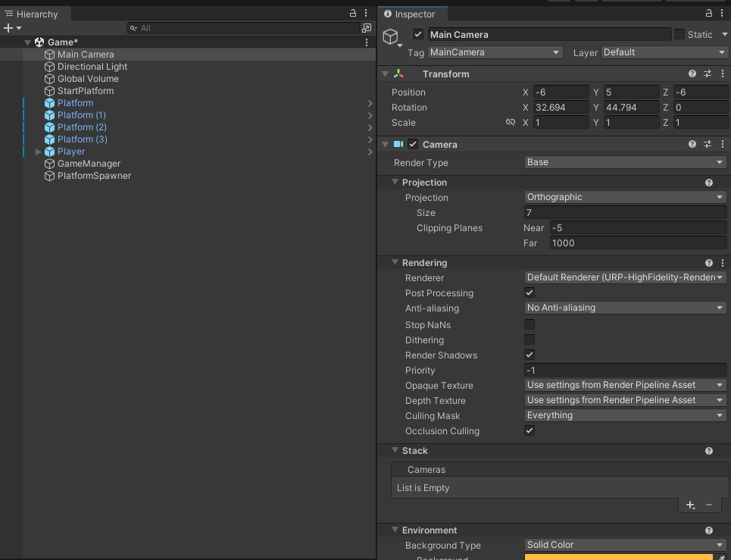
Task: Toggle the scale constrained proportions link icon
Action: point(511,123)
